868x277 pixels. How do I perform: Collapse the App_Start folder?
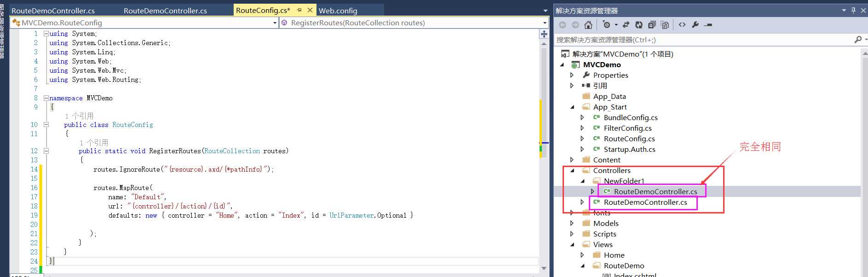point(572,107)
